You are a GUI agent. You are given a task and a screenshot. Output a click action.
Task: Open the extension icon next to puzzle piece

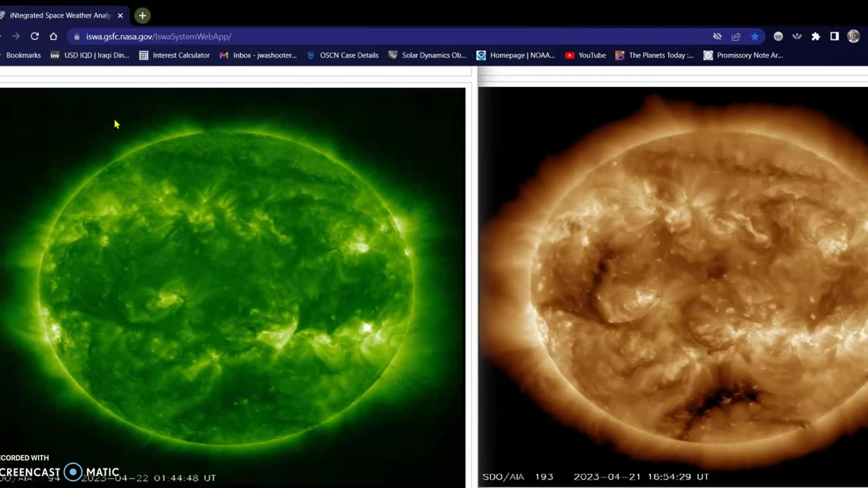(x=797, y=37)
